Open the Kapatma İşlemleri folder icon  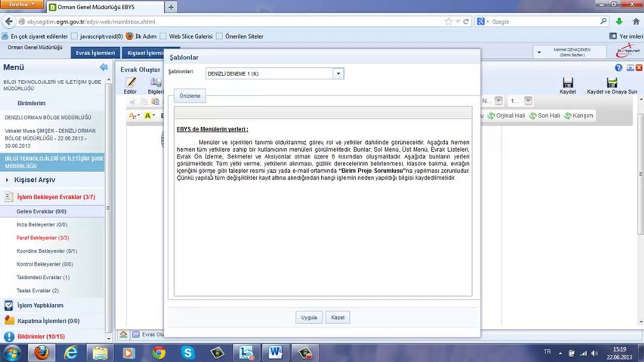9,320
